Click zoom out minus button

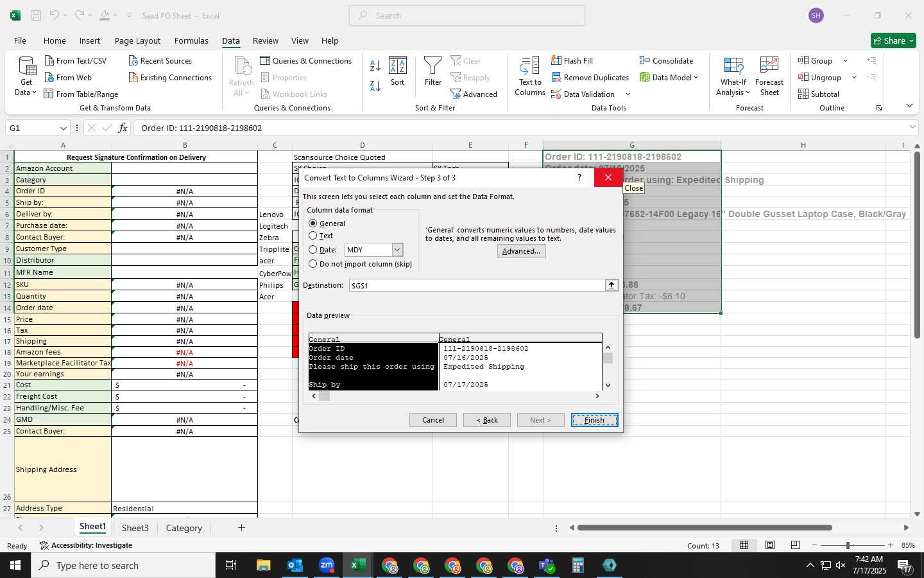click(814, 545)
